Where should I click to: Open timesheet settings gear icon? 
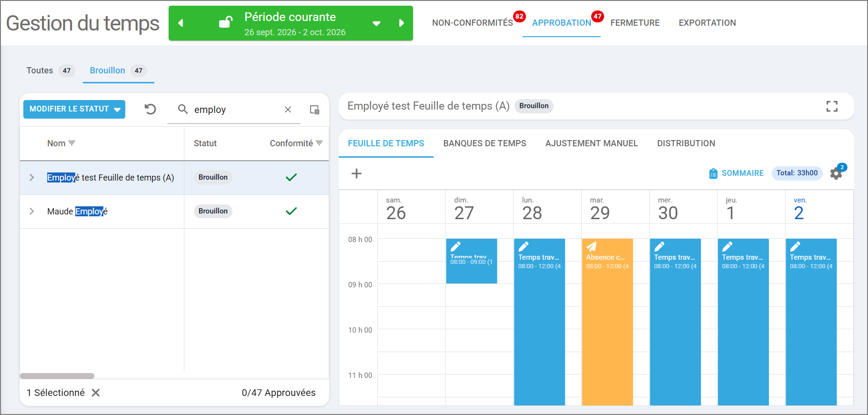tap(836, 173)
